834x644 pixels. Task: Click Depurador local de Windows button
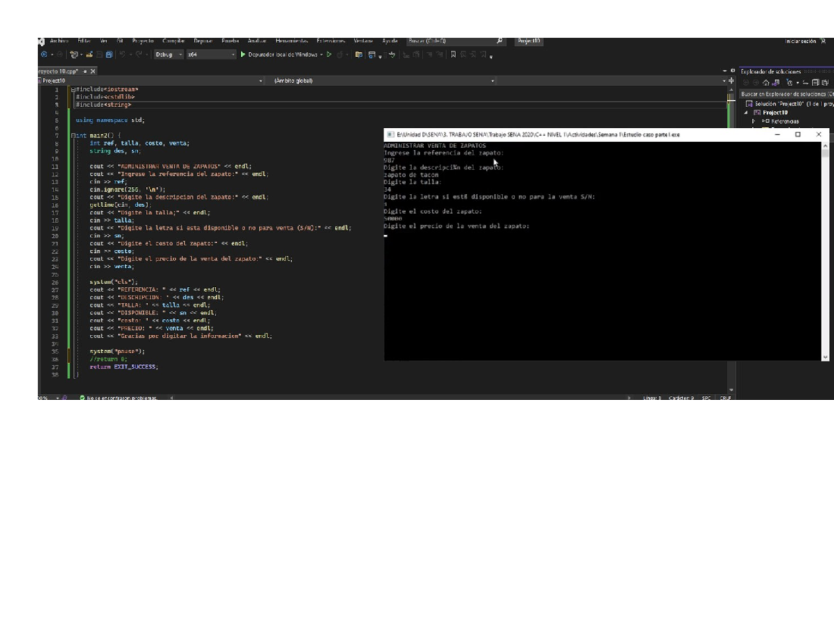coord(282,55)
